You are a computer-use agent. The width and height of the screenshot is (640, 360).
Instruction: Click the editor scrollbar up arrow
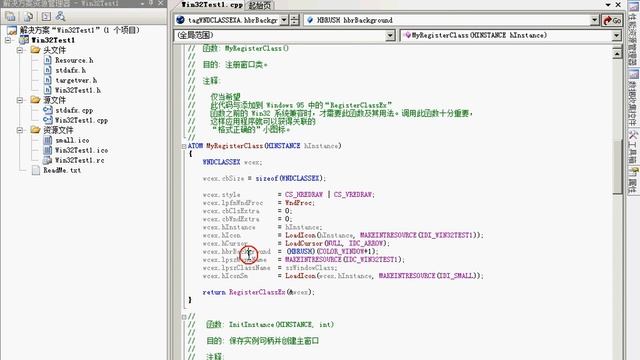[x=617, y=53]
